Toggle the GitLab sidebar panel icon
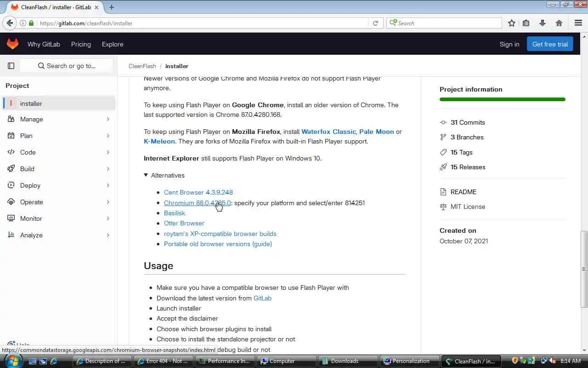The height and width of the screenshot is (368, 588). (x=11, y=66)
